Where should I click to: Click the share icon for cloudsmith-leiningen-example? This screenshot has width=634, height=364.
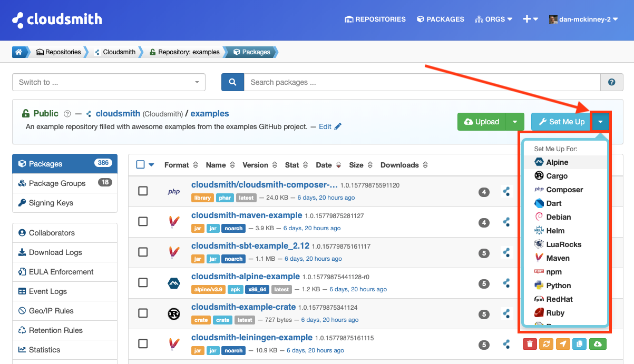506,344
